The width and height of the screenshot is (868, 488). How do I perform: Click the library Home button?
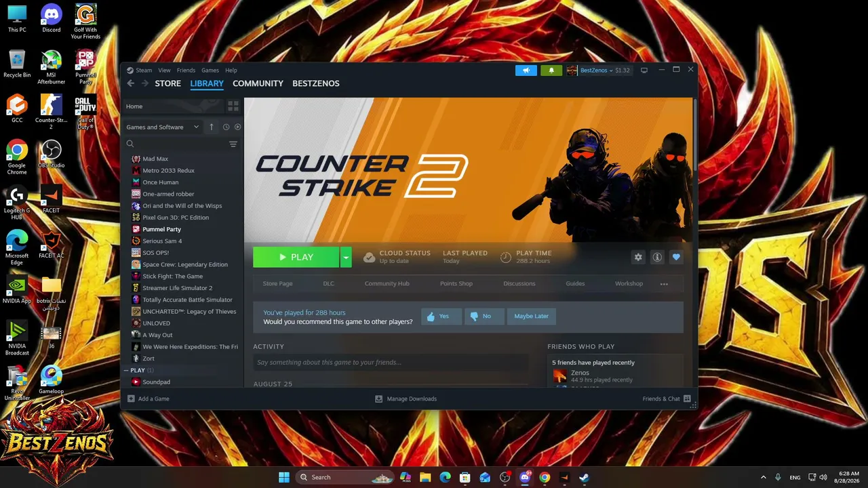point(173,106)
